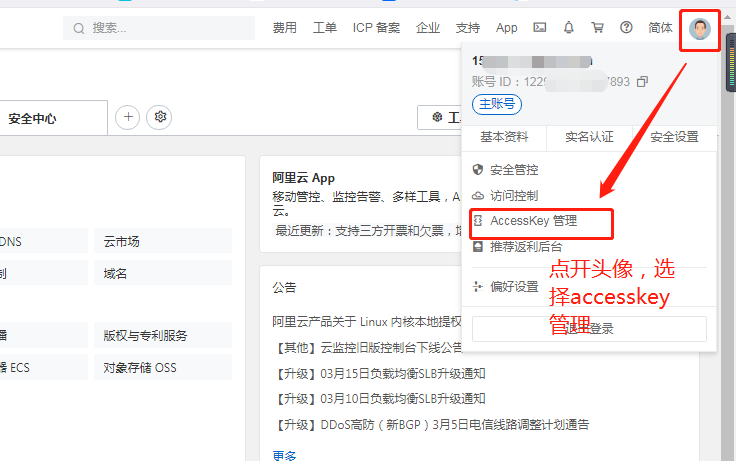Click the user avatar
736x461 pixels.
tap(699, 29)
